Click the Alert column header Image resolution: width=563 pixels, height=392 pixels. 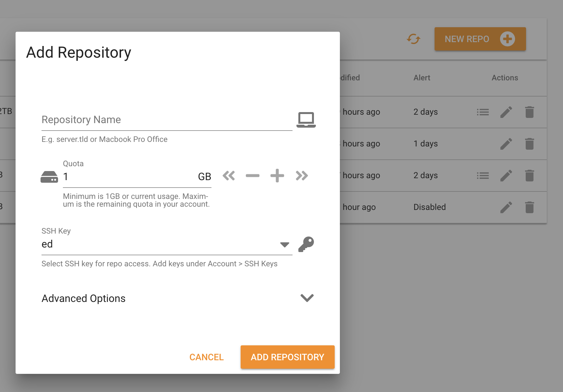(422, 78)
